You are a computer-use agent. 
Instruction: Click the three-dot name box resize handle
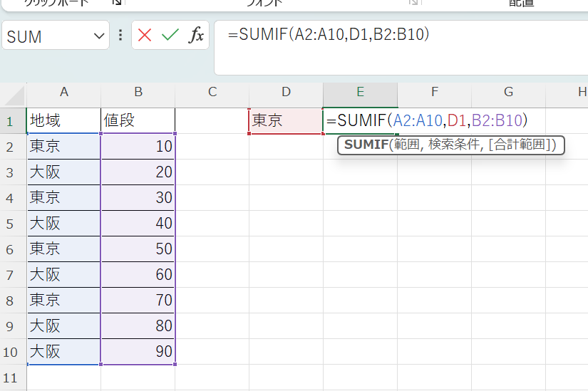[x=120, y=36]
